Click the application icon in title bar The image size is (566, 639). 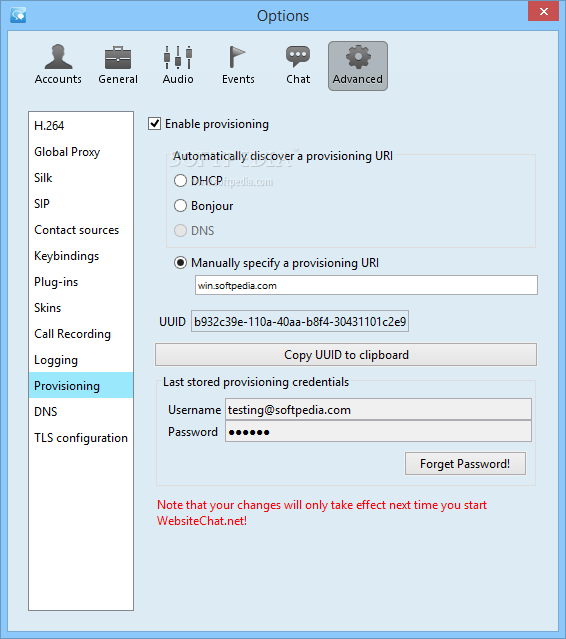click(18, 15)
